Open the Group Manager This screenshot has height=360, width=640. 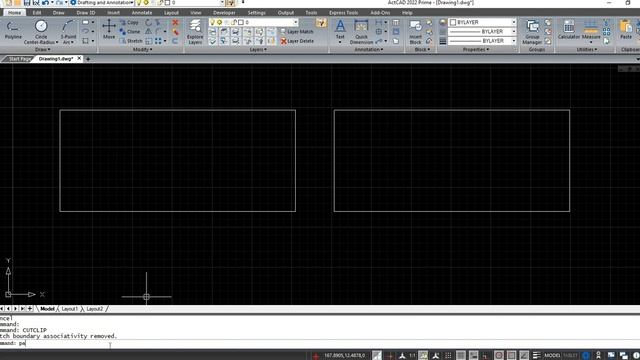[x=532, y=32]
